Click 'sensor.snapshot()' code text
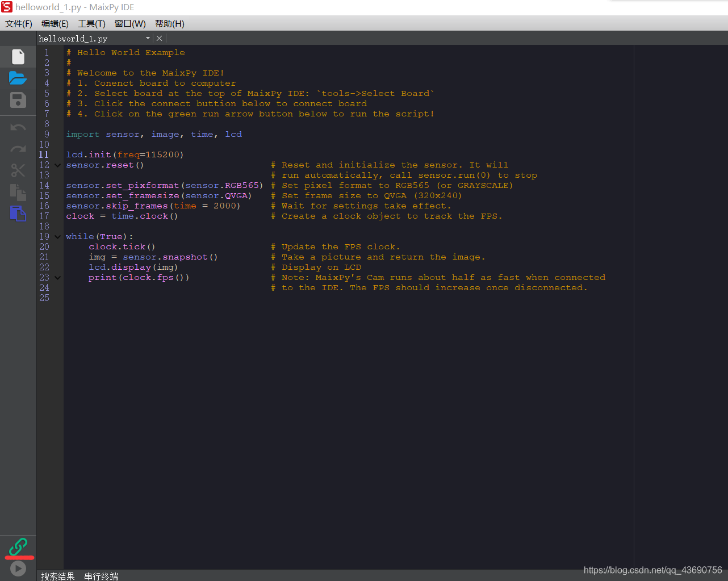Viewport: 728px width, 581px height. 170,257
